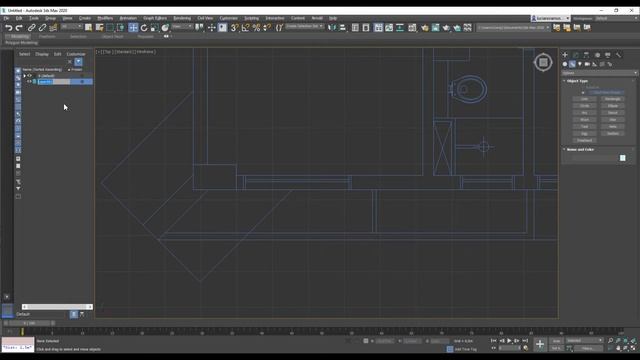This screenshot has width=640, height=360.
Task: Open the Modify command panel tab
Action: point(576,55)
